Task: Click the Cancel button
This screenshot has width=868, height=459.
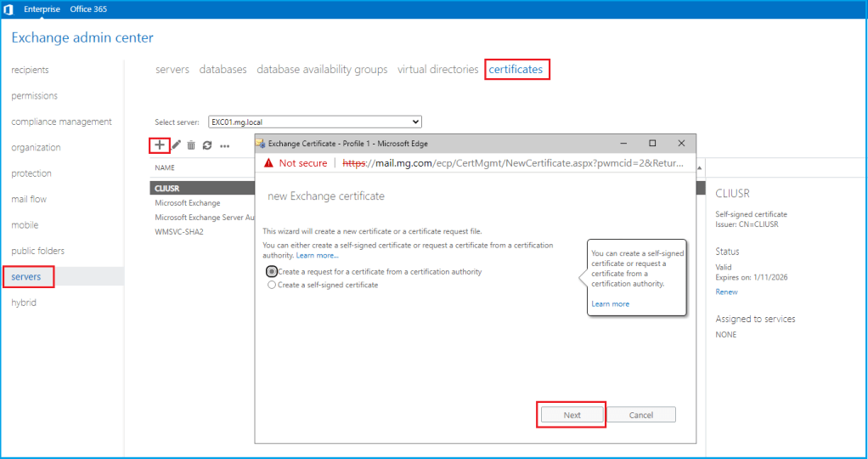Action: point(641,415)
